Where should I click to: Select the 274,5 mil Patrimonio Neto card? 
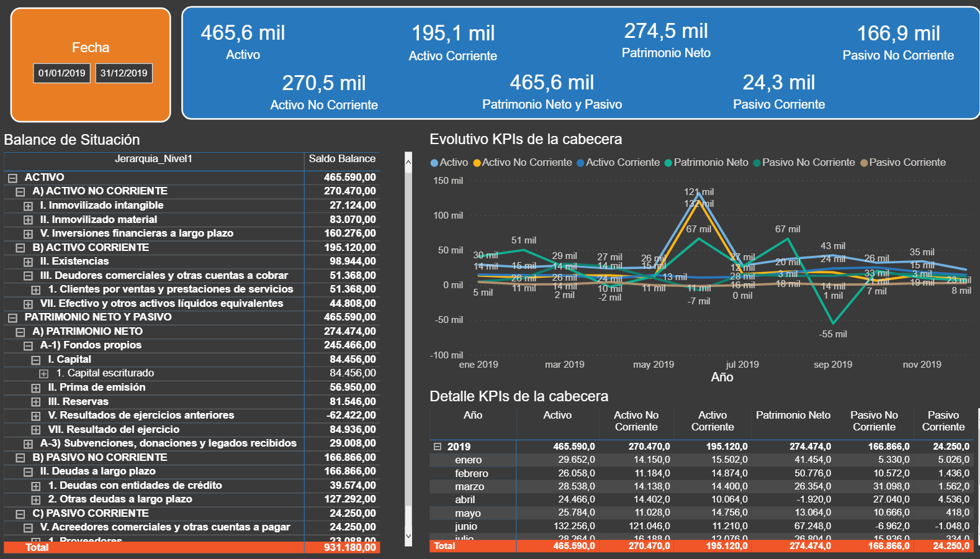click(666, 40)
